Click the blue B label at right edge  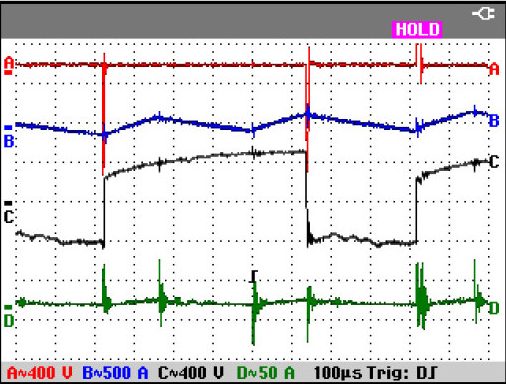(x=494, y=121)
